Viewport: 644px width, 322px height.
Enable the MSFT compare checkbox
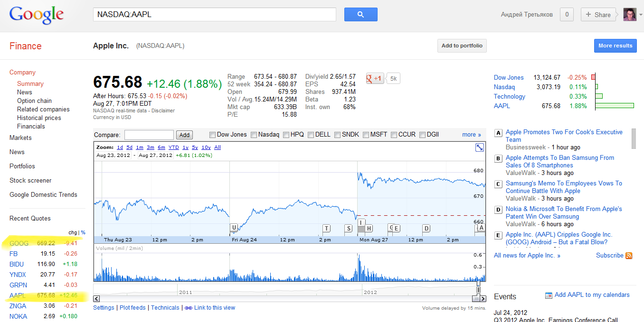pos(366,135)
